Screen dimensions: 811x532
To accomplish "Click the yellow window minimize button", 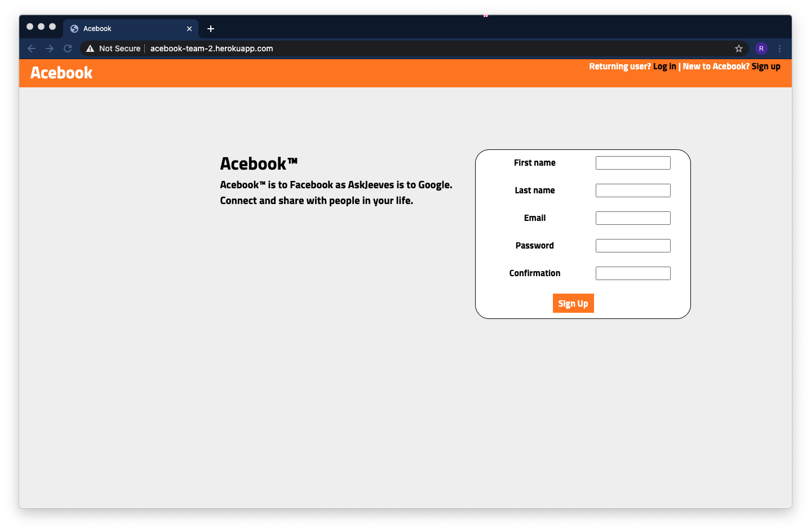I will pyautogui.click(x=41, y=26).
